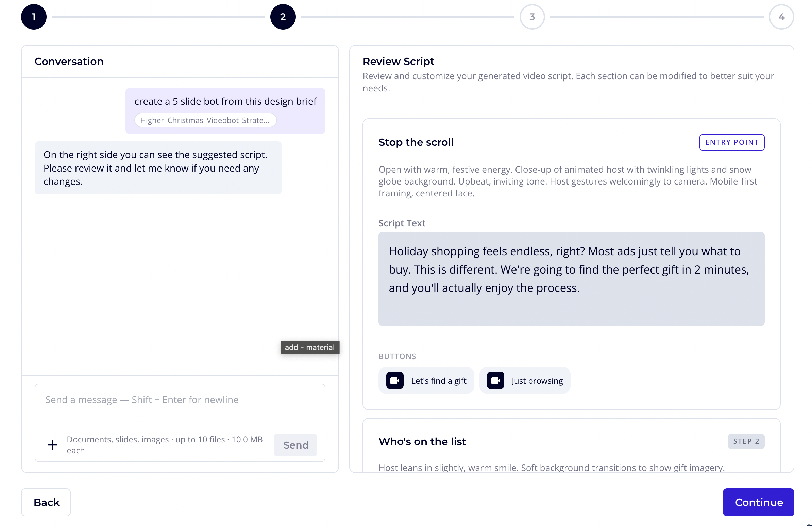The height and width of the screenshot is (526, 812).
Task: Select step 2 circle in progress bar
Action: [x=283, y=17]
